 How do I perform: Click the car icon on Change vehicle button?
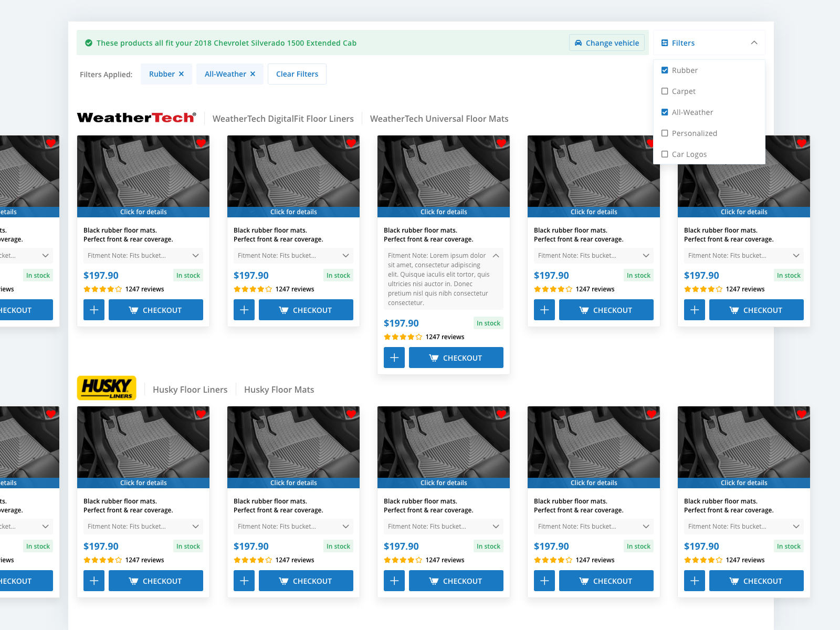pos(579,43)
